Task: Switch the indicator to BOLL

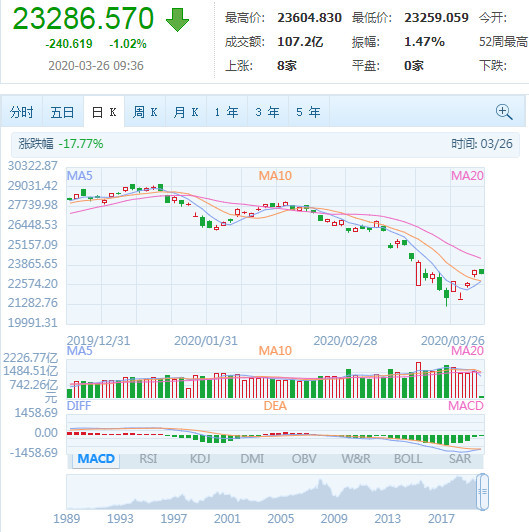Action: pyautogui.click(x=408, y=459)
